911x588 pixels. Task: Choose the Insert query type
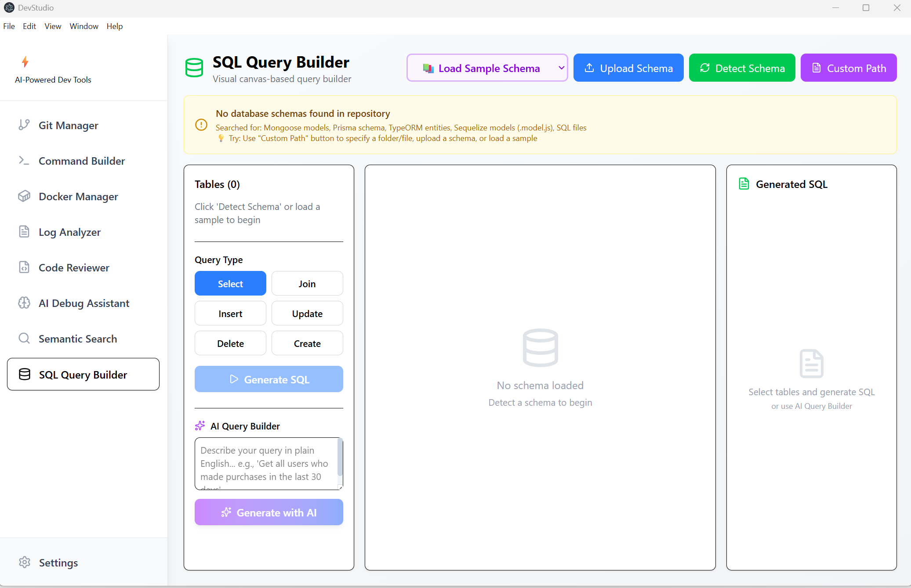[x=230, y=314]
